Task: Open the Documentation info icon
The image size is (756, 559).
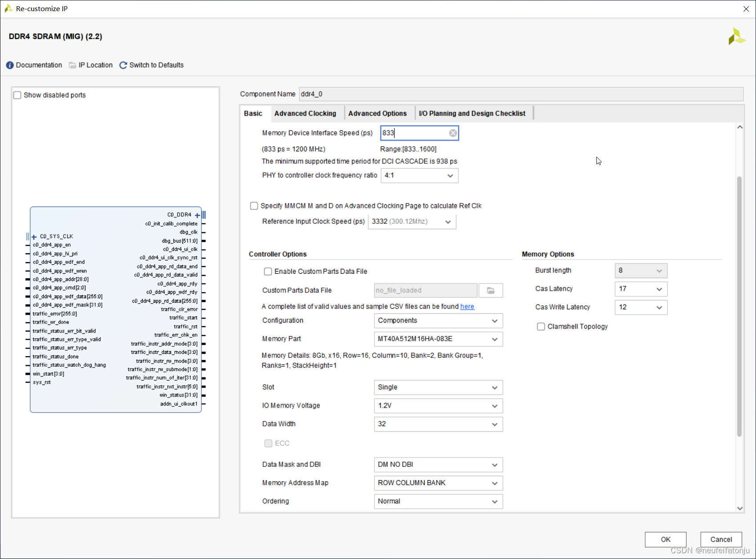Action: [10, 65]
